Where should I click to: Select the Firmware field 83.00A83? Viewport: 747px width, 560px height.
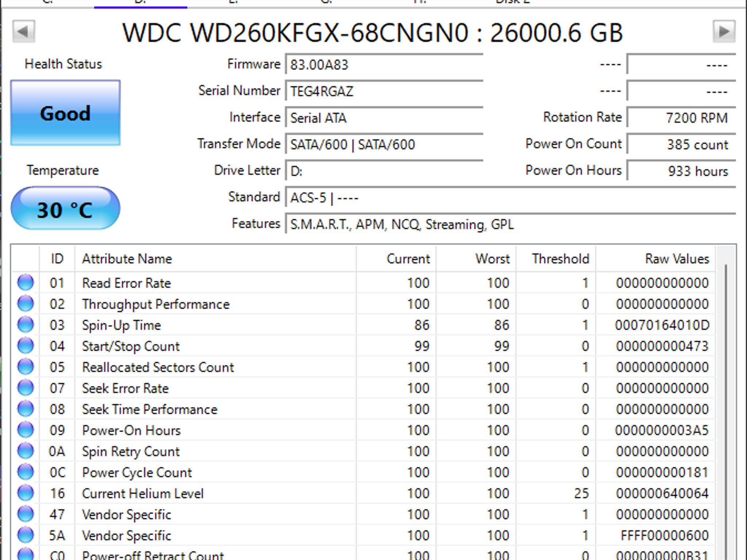[384, 65]
